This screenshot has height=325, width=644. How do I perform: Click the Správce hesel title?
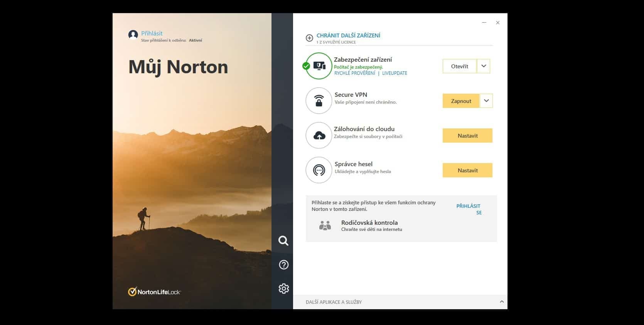(354, 164)
